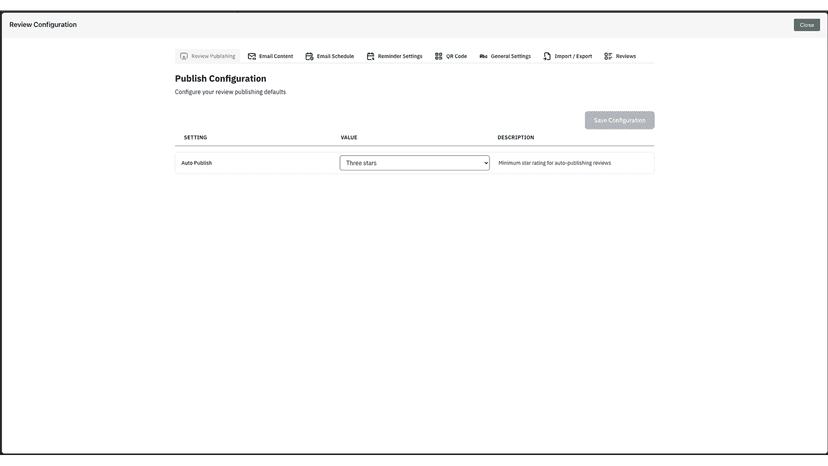
Task: Click the Auto Publish setting label
Action: pyautogui.click(x=196, y=163)
